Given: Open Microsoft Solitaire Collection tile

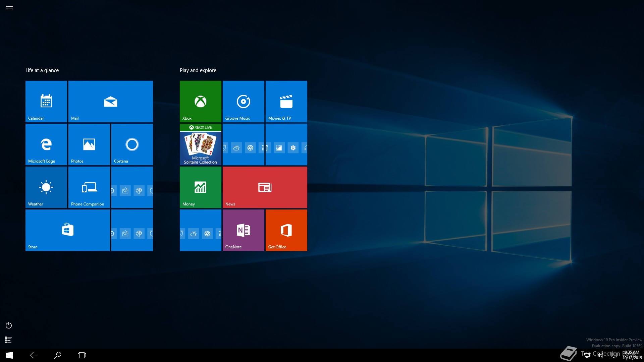Looking at the screenshot, I should (x=201, y=144).
